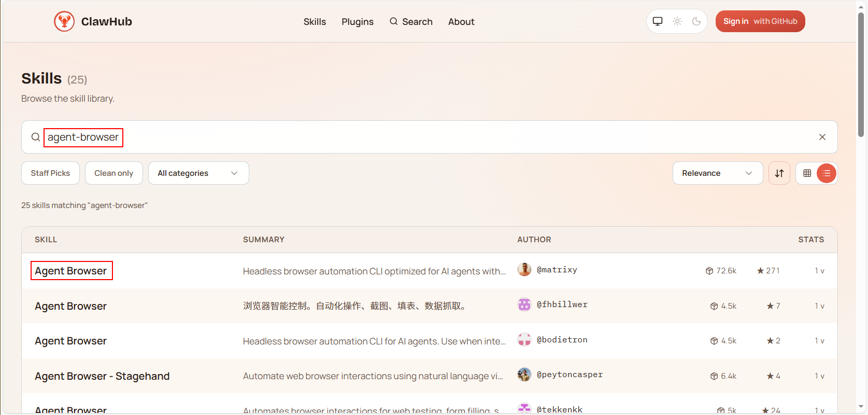This screenshot has height=415, width=868.
Task: Open @matrixy author avatar
Action: (x=524, y=270)
